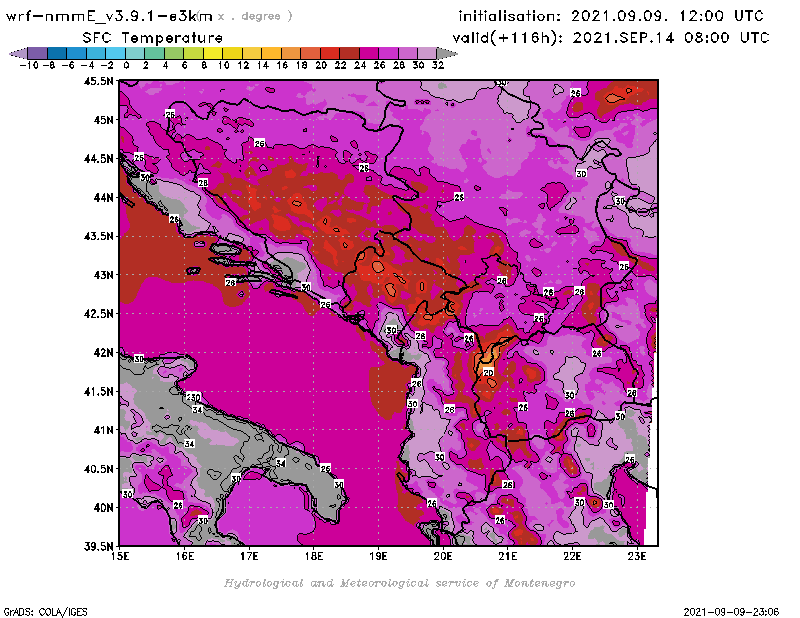
Task: Click the green legend swatch between 4 and 6
Action: click(174, 54)
